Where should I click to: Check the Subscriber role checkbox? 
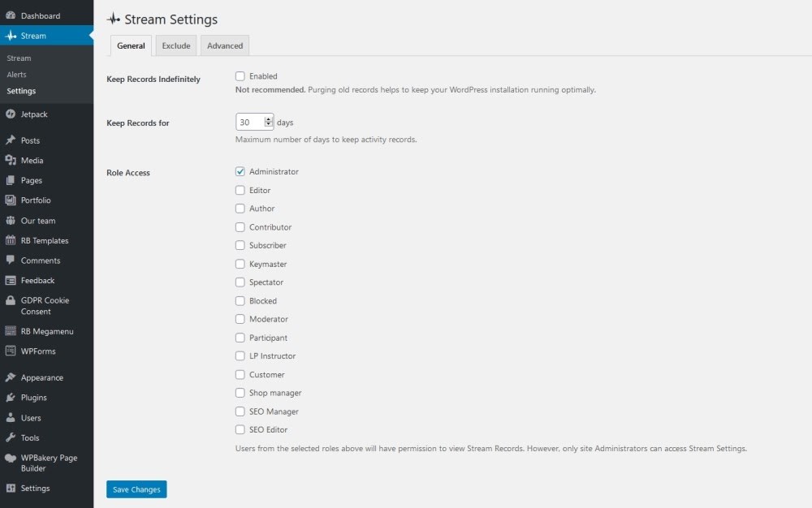coord(240,245)
